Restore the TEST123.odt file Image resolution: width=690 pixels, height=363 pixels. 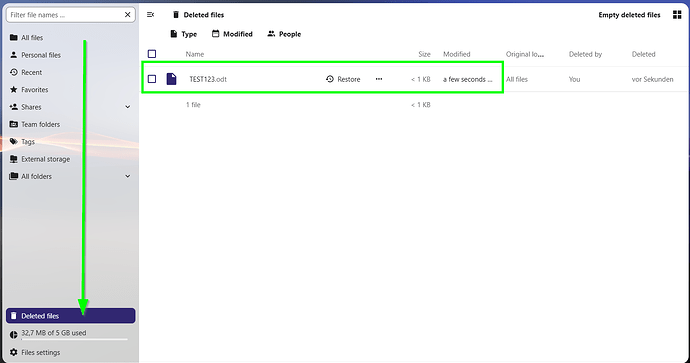click(343, 79)
